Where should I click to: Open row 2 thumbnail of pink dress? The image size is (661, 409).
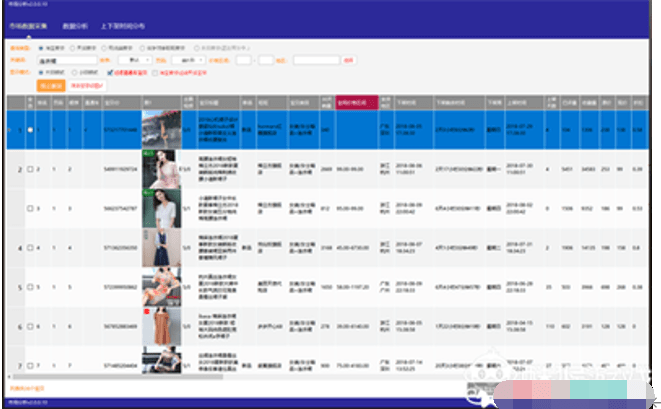[161, 169]
